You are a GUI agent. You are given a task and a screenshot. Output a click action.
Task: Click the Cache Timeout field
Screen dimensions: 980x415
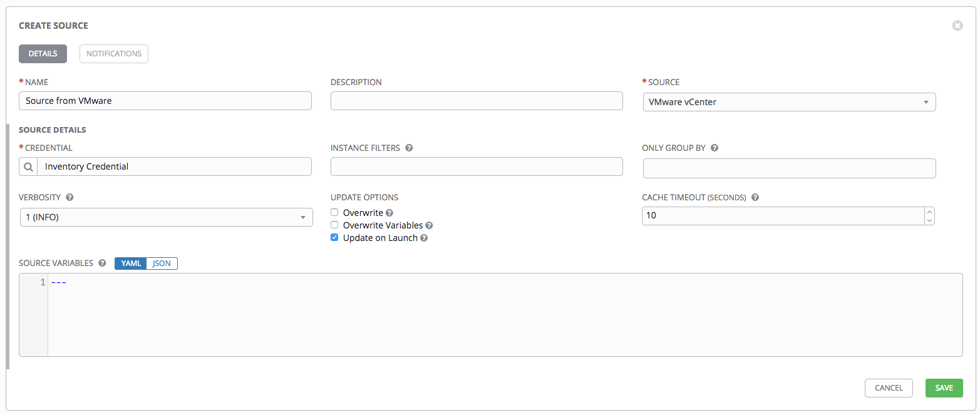coord(783,216)
